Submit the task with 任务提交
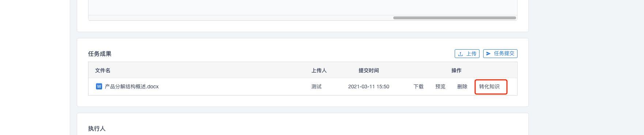The image size is (644, 135). click(x=500, y=54)
